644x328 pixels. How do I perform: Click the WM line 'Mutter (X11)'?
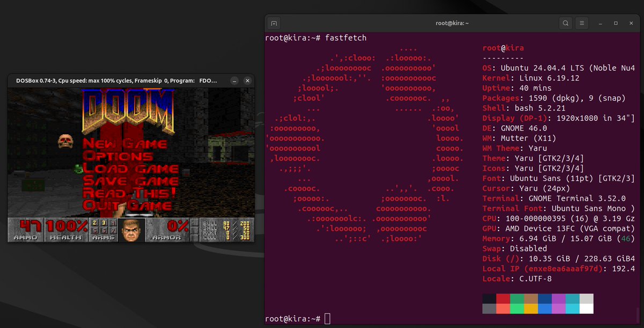click(x=518, y=139)
